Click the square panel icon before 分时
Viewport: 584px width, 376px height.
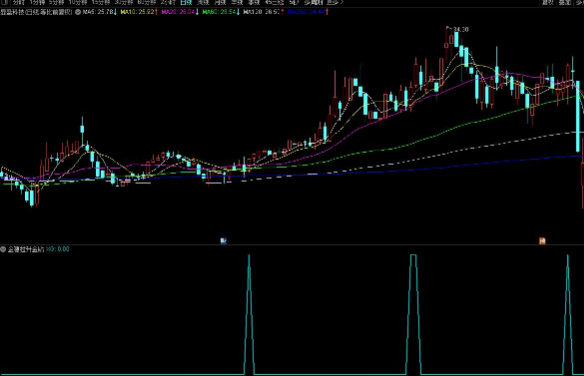tap(4, 2)
